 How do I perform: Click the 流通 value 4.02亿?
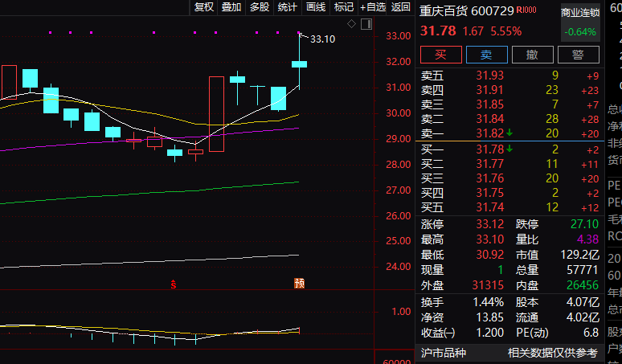pyautogui.click(x=583, y=317)
